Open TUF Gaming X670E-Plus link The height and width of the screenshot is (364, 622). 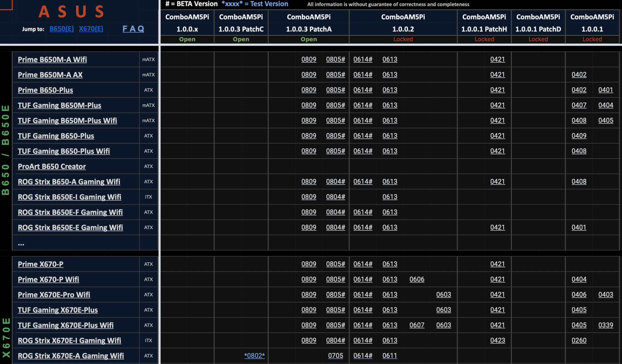(58, 310)
